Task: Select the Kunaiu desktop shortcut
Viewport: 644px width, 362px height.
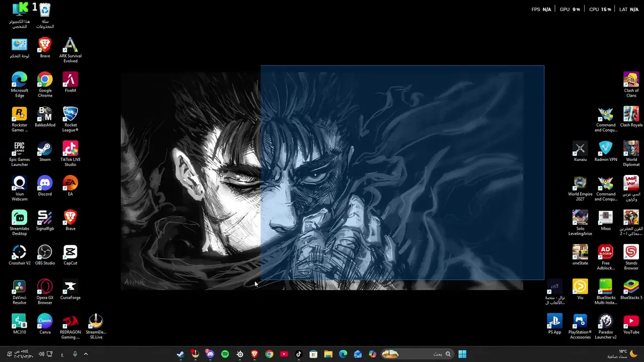Action: [x=580, y=151]
